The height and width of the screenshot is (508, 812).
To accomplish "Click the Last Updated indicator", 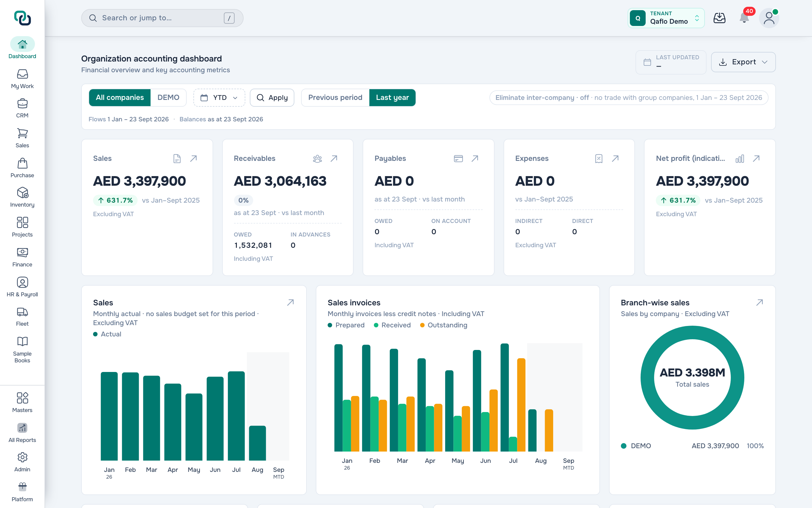I will coord(671,62).
